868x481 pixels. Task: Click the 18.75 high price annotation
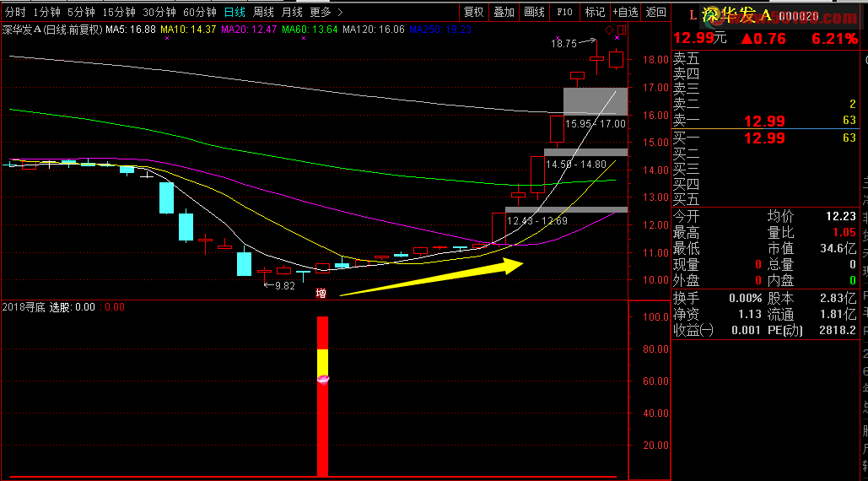tap(563, 44)
